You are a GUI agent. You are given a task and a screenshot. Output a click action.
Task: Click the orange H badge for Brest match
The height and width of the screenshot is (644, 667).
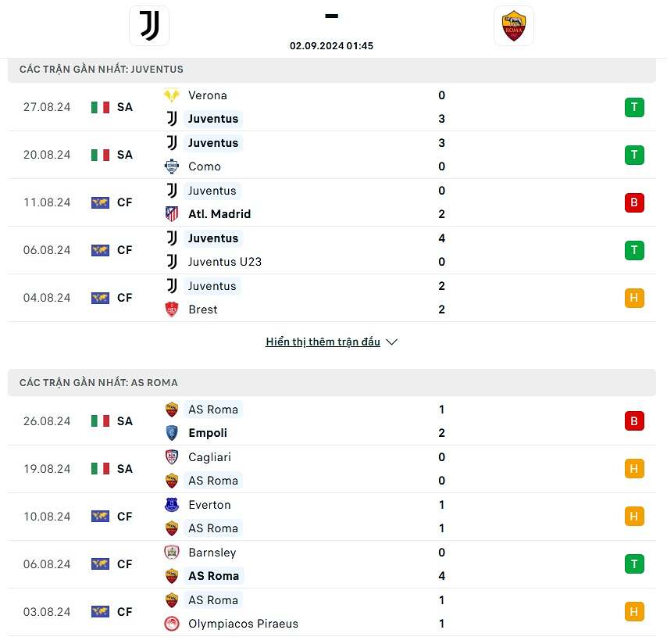634,298
